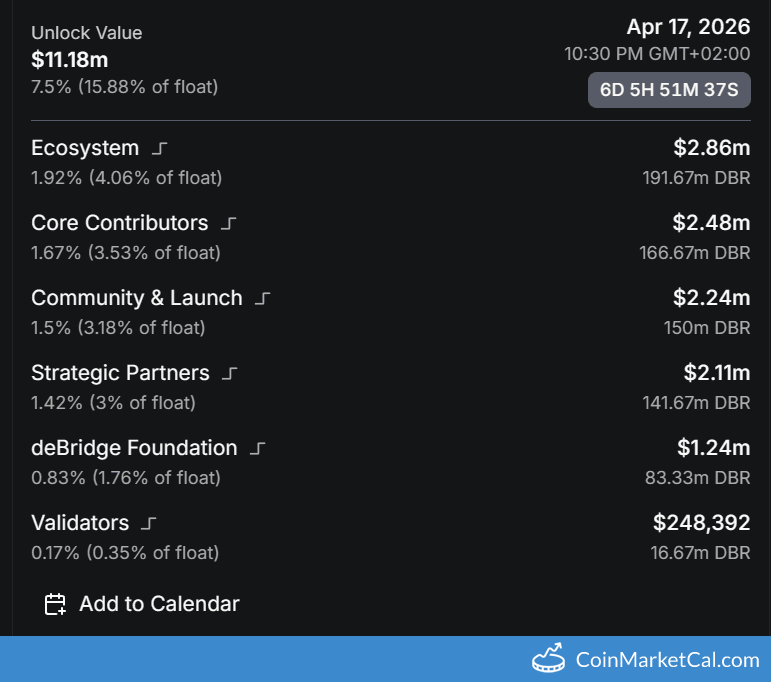Click the 10:30 PM GMT+02:00 time
This screenshot has height=682, width=771.
[x=656, y=54]
